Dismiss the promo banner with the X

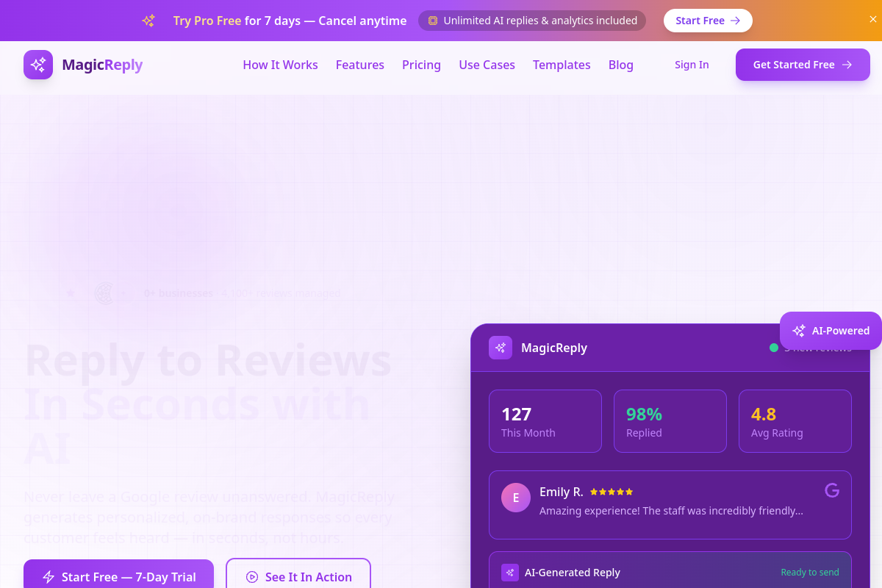tap(873, 20)
